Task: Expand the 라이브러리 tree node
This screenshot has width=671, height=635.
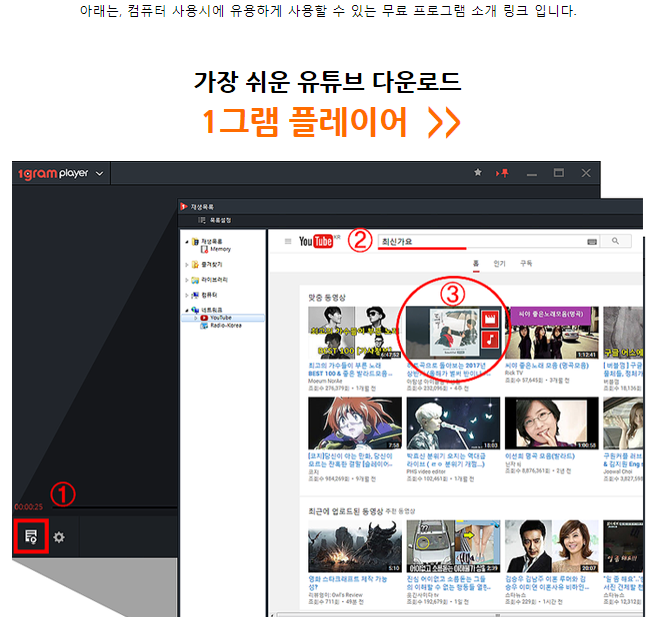Action: point(187,280)
